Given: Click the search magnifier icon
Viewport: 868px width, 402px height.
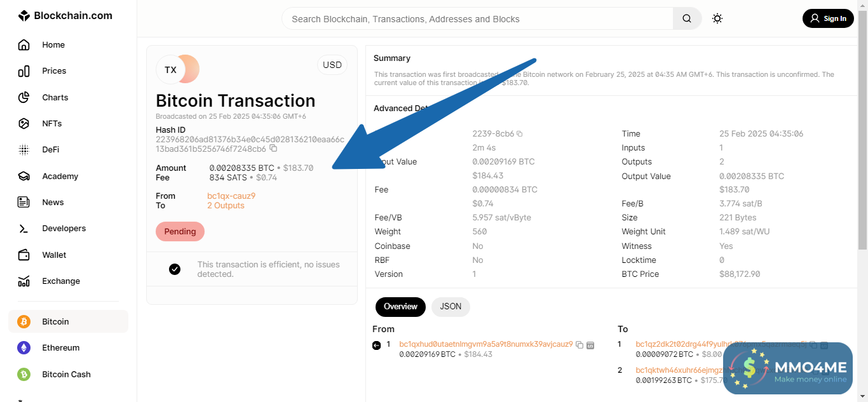Looking at the screenshot, I should pos(687,19).
